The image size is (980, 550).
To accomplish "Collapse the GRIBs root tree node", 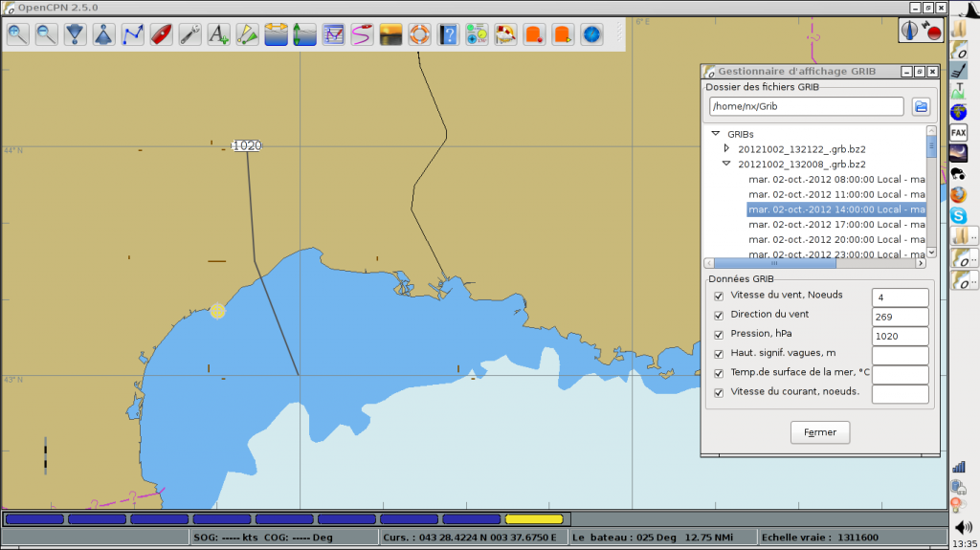I will click(x=715, y=134).
